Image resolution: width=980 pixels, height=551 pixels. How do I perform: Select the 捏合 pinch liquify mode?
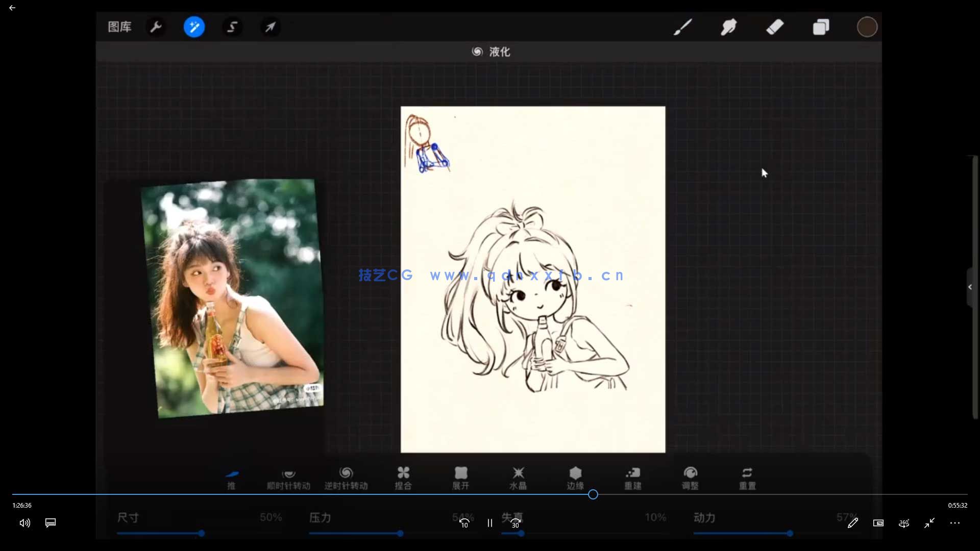(x=403, y=478)
